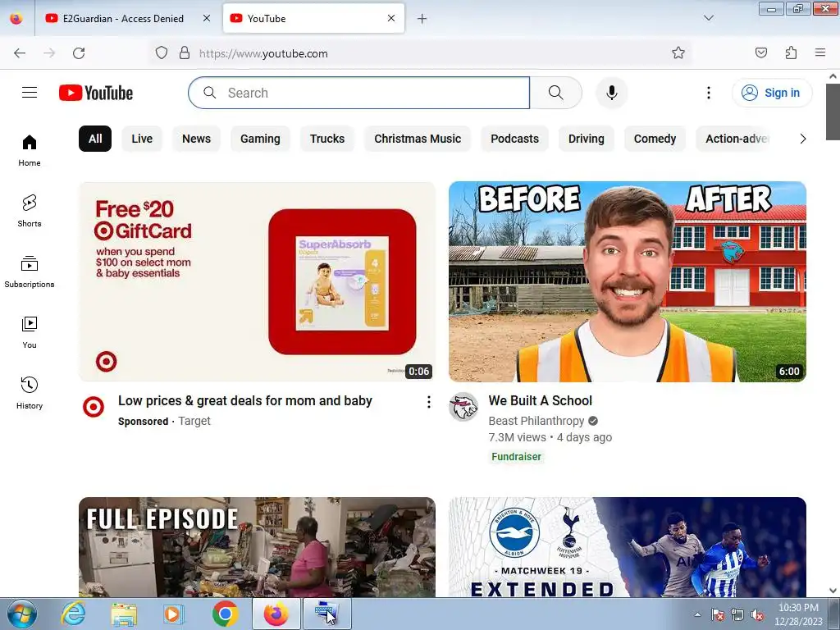Save page to Pocket
The height and width of the screenshot is (630, 840).
click(760, 52)
